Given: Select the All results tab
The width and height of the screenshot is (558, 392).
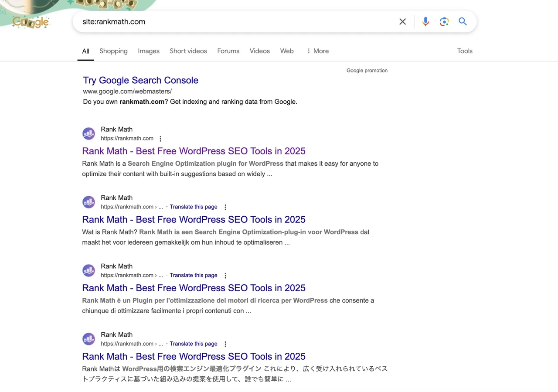Looking at the screenshot, I should (x=85, y=51).
